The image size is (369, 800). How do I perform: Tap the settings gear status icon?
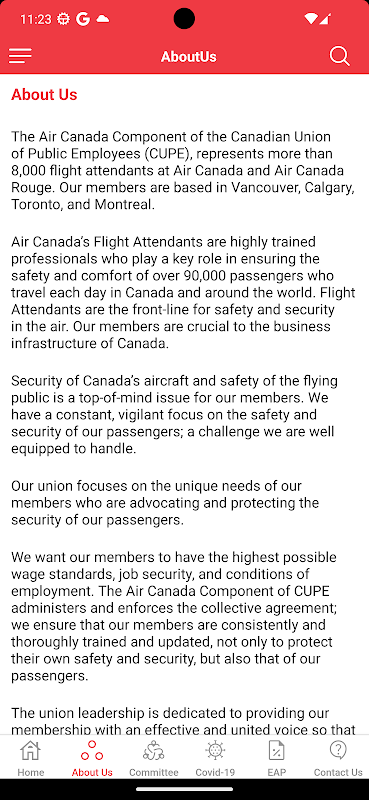click(63, 19)
